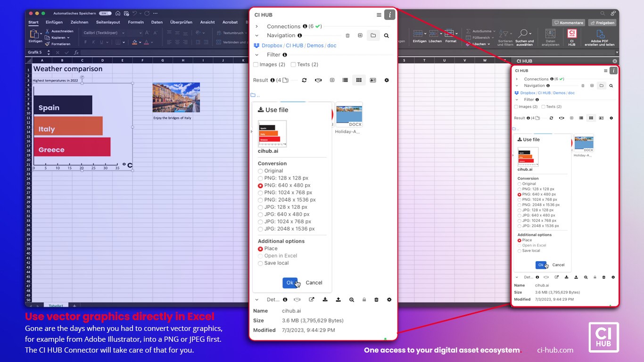
Task: Click trash icon in enlarged Details row
Action: 376,299
